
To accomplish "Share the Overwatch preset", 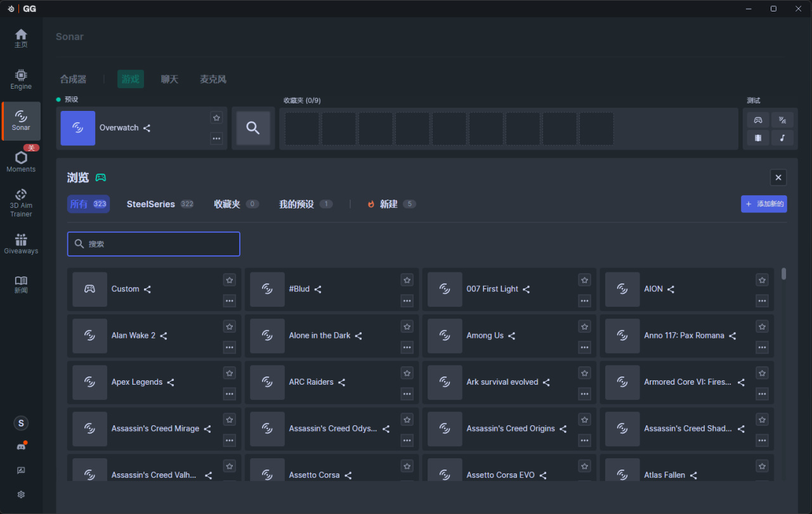I will (x=147, y=128).
